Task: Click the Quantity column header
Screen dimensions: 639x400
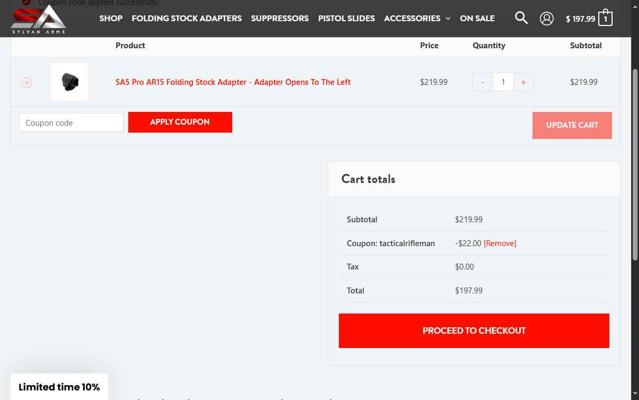Action: 489,46
